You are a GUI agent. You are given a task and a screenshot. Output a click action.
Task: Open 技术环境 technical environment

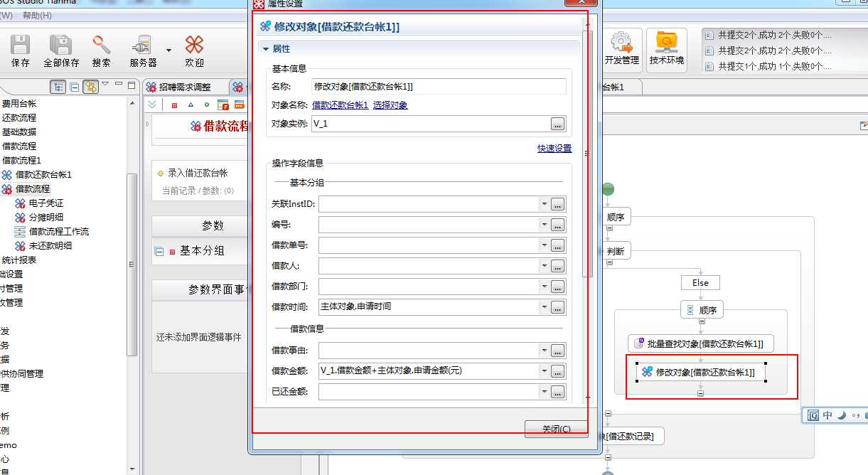[x=667, y=50]
